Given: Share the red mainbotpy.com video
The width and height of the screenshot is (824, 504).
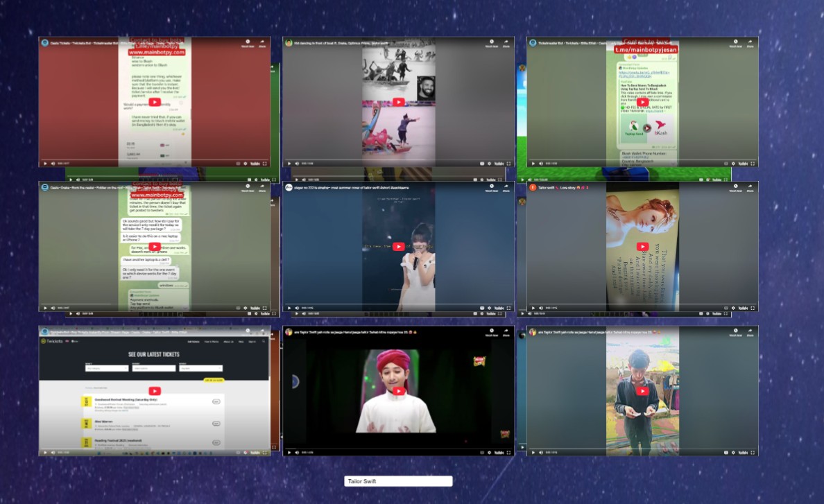Looking at the screenshot, I should coord(262,42).
